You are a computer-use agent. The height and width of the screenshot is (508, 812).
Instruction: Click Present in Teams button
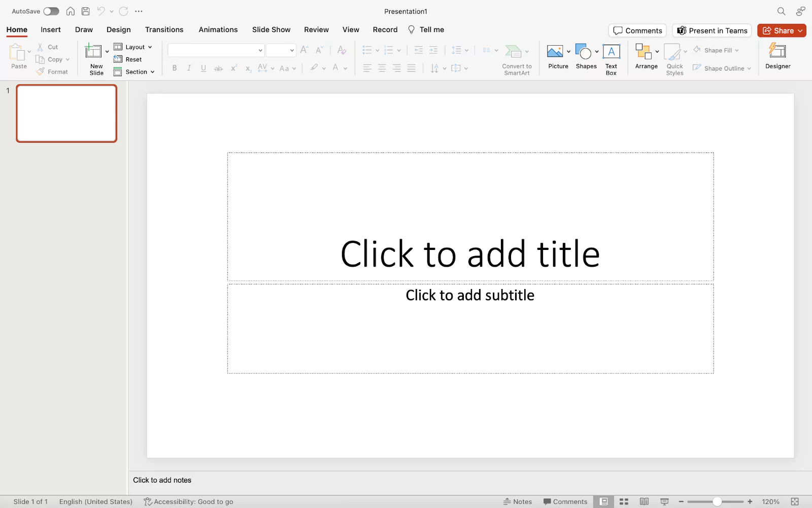pyautogui.click(x=712, y=30)
